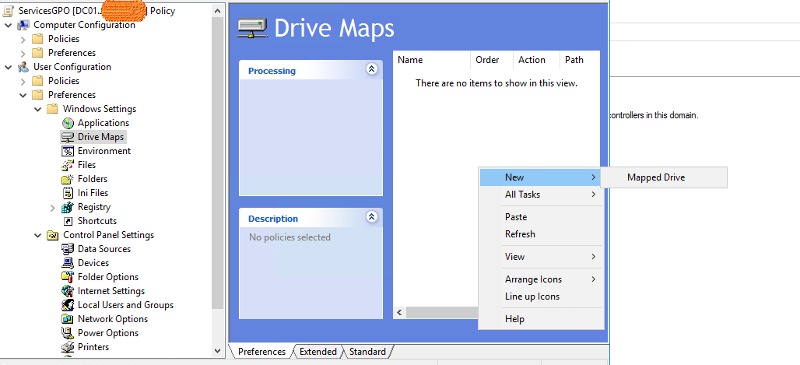Select the ServicesGPO policy root text
800x365 pixels.
coord(97,11)
